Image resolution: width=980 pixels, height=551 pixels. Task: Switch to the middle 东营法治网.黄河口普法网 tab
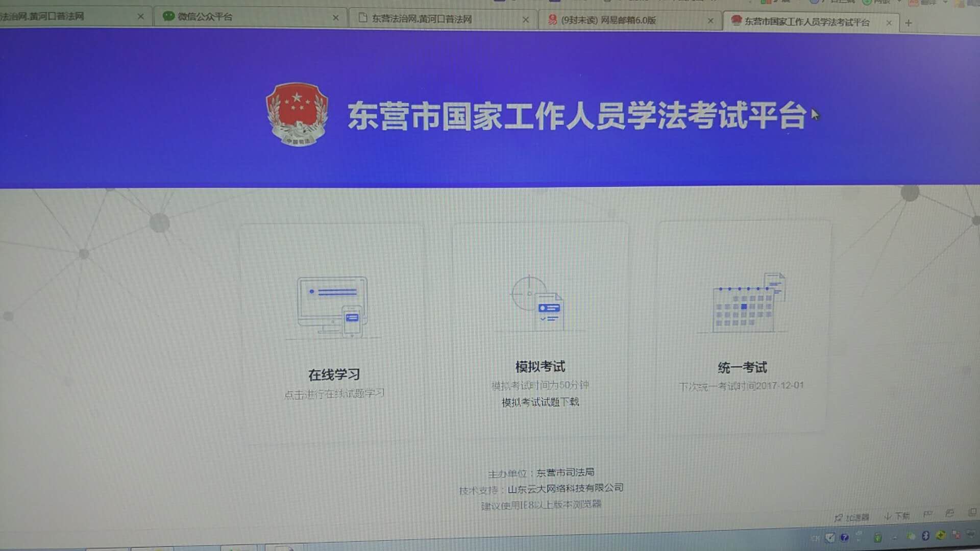coord(421,19)
